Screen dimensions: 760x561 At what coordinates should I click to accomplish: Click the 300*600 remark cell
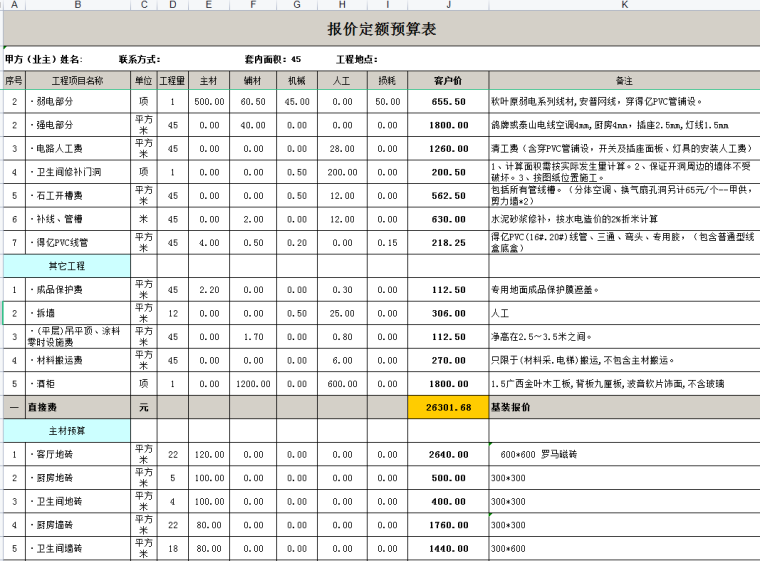click(624, 548)
